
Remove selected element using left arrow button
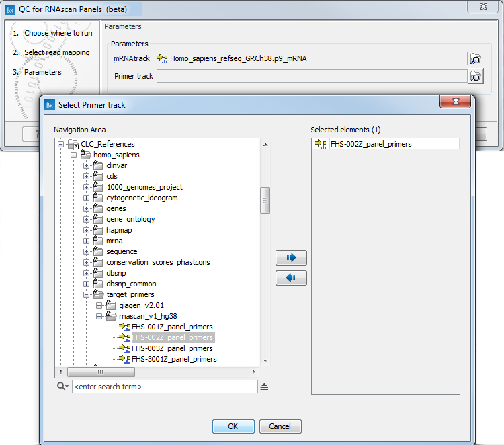coord(291,278)
